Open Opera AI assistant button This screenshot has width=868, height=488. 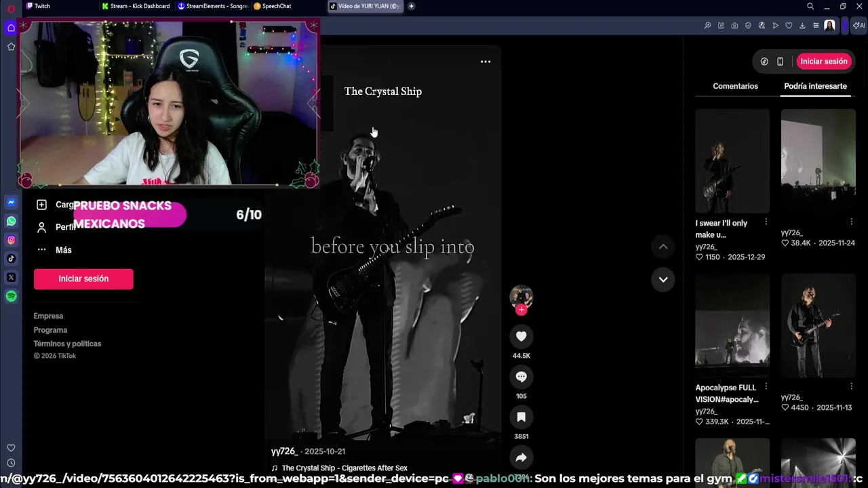tap(859, 26)
